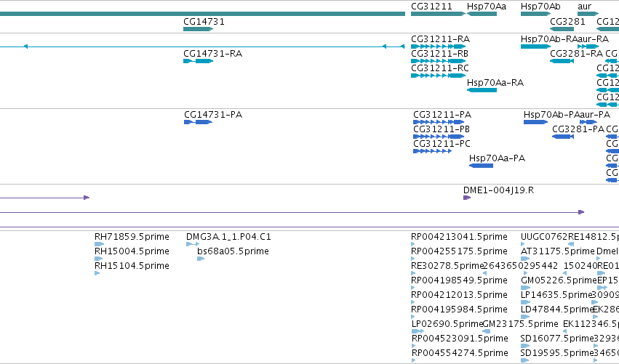
Task: Open the RP004195984.5prime label
Action: pyautogui.click(x=459, y=310)
